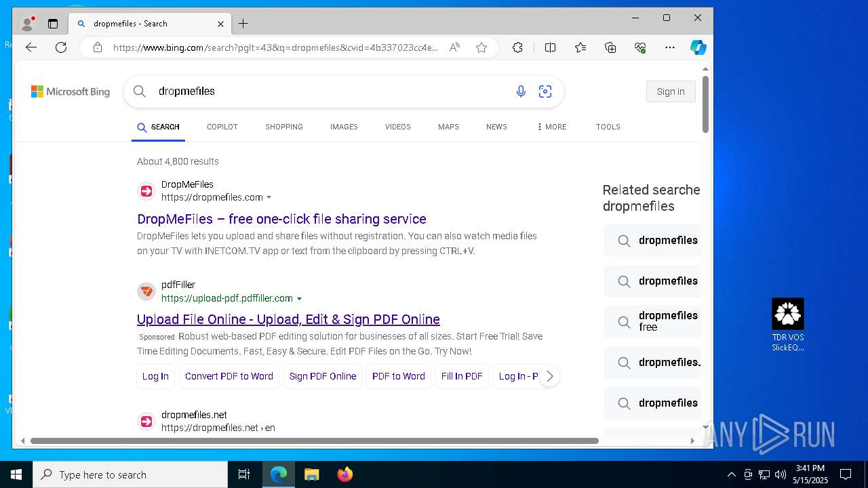Open Settings and more menu

(670, 47)
